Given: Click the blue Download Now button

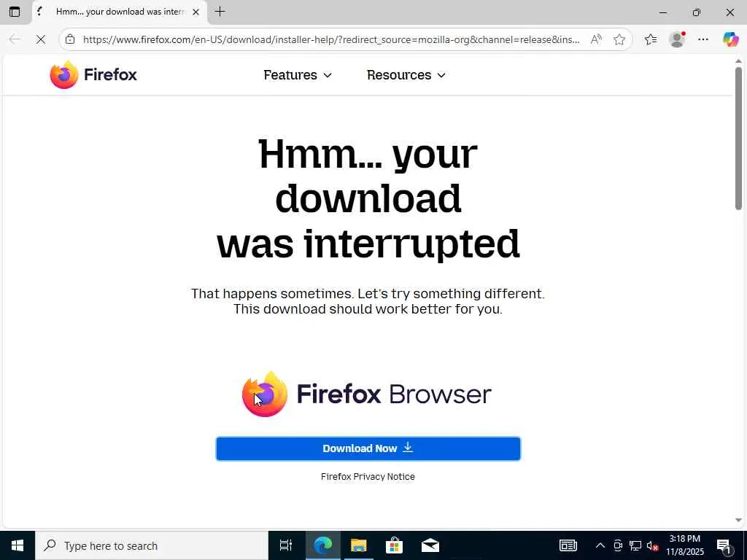Looking at the screenshot, I should [x=368, y=448].
